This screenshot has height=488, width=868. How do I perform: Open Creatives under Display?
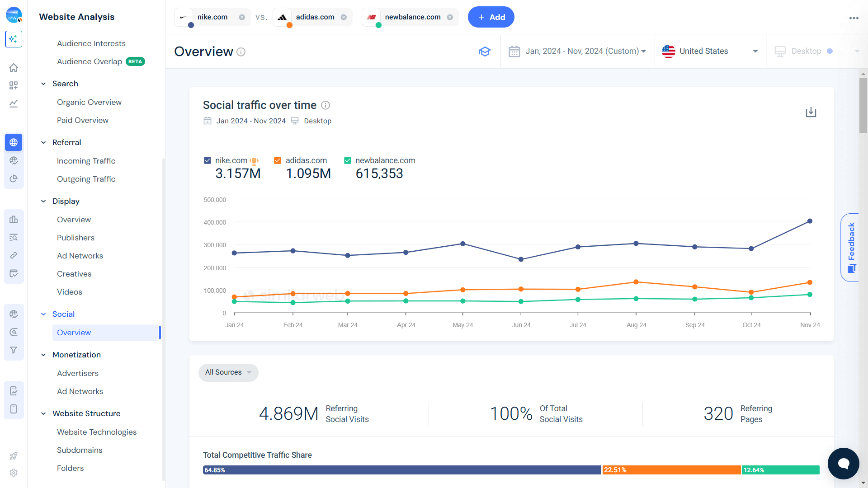point(74,274)
